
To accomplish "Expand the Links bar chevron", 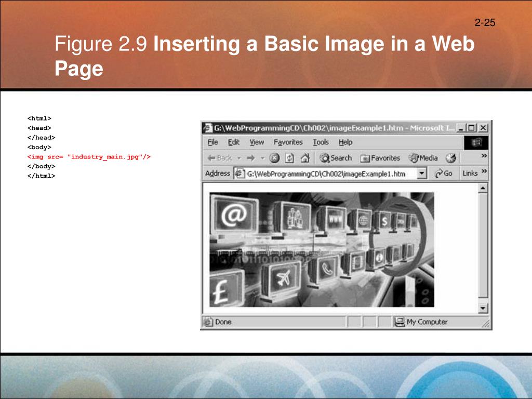I will [x=484, y=171].
